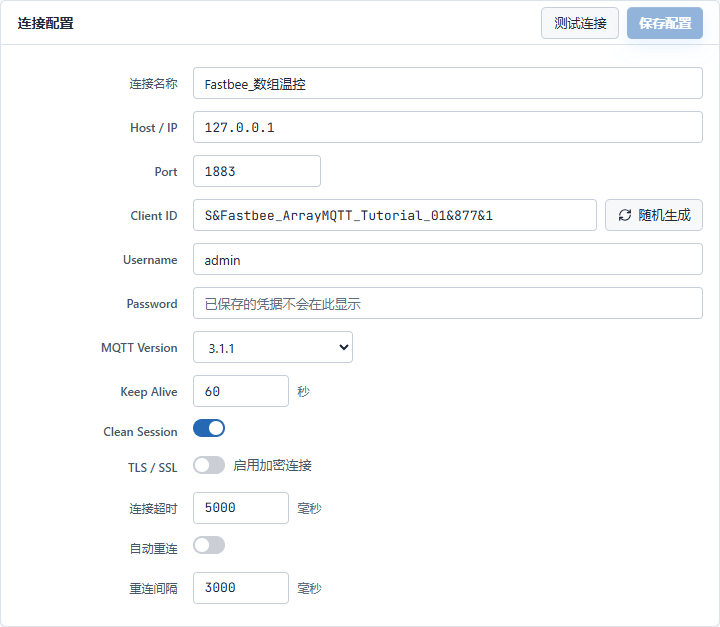The image size is (720, 627).
Task: Click the MQTT Version label
Action: (139, 348)
